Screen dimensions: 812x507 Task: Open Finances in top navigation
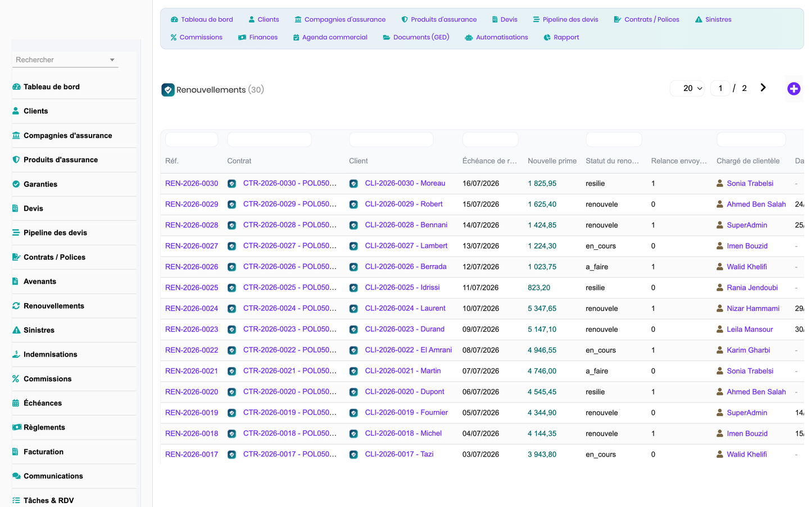258,38
